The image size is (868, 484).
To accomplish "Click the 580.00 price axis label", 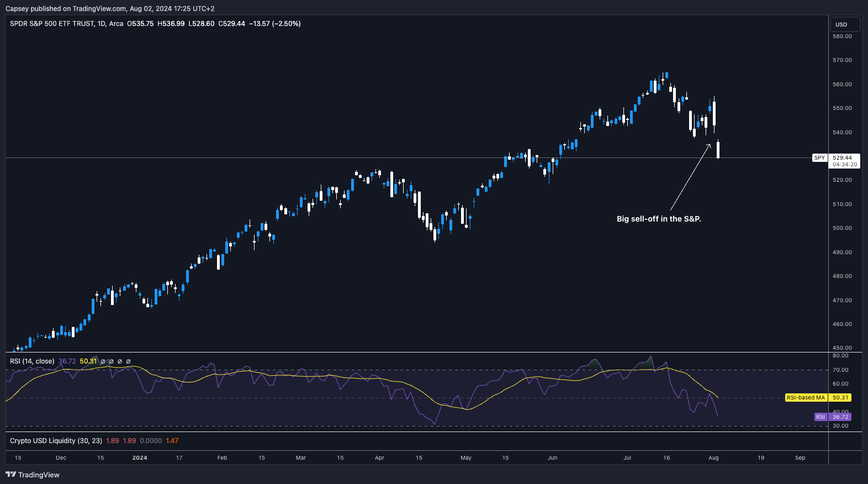I will click(842, 36).
